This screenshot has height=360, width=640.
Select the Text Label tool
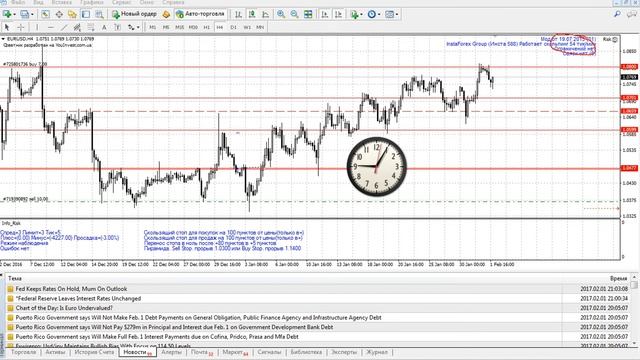118,27
